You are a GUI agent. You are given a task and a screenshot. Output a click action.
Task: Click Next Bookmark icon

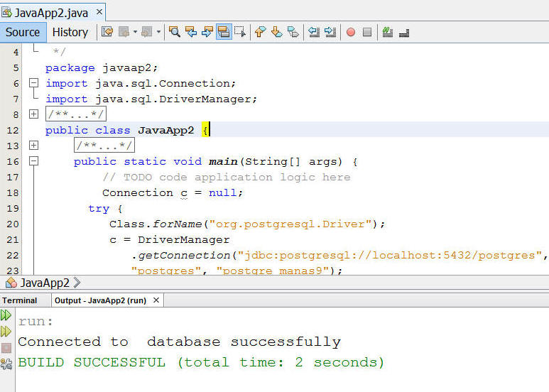(x=276, y=32)
